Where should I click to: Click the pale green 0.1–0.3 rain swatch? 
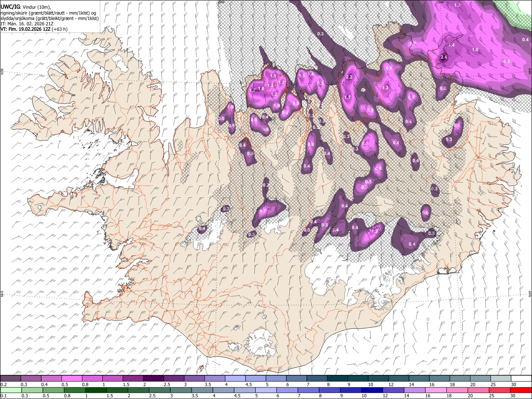click(11, 390)
